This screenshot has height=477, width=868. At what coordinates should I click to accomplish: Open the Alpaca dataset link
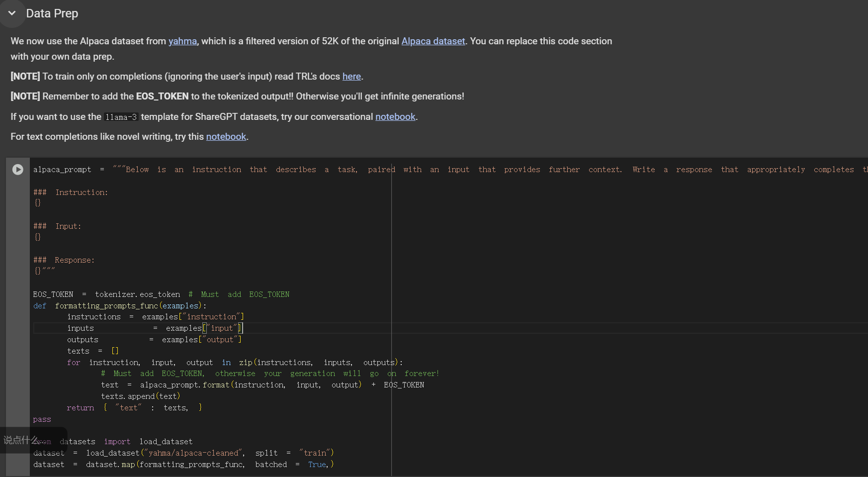433,41
